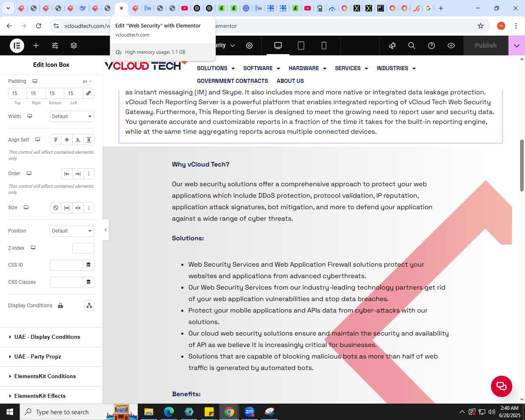The width and height of the screenshot is (525, 420).
Task: Open the Width dropdown
Action: [x=72, y=116]
